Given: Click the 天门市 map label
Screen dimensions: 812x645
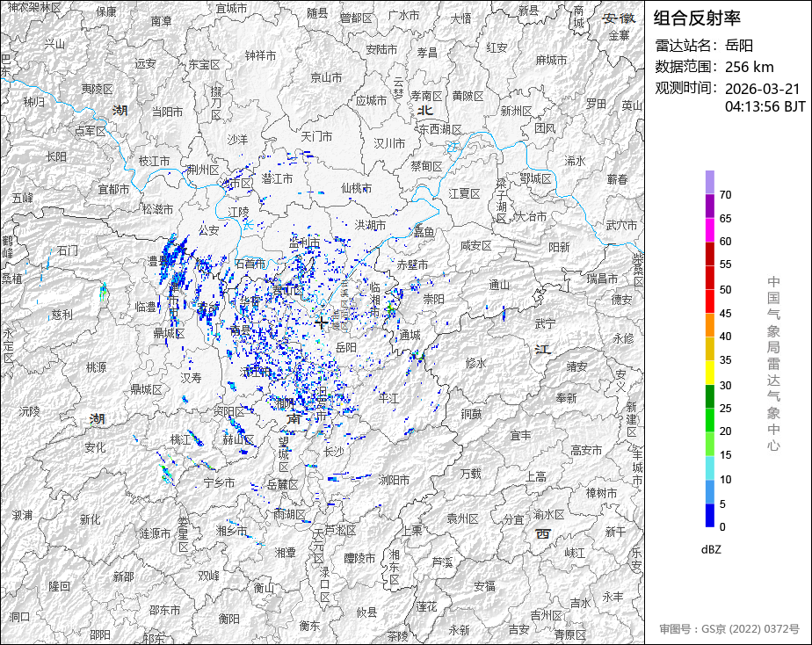Looking at the screenshot, I should click(316, 137).
